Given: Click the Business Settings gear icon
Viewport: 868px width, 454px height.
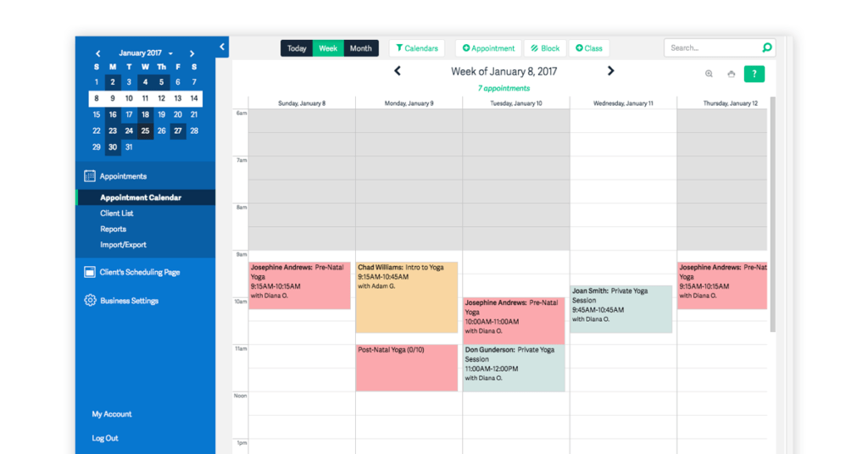Looking at the screenshot, I should coord(90,301).
